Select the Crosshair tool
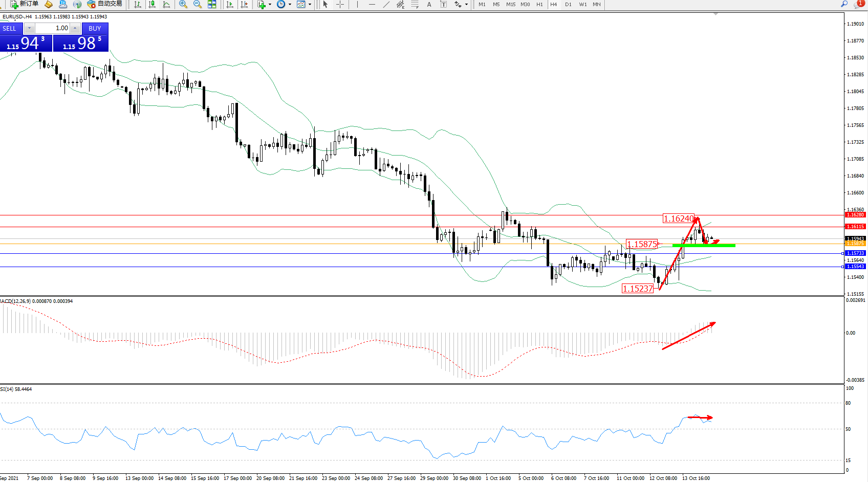This screenshot has width=868, height=482. point(340,5)
